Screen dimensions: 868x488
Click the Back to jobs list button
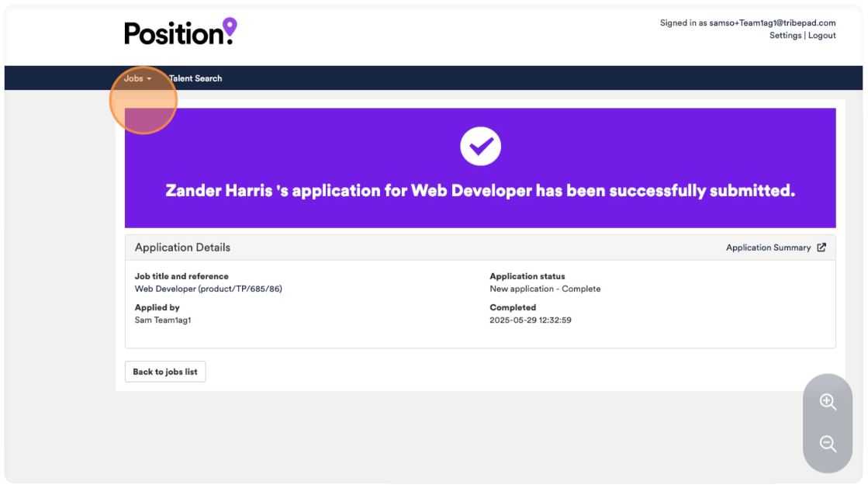tap(165, 372)
